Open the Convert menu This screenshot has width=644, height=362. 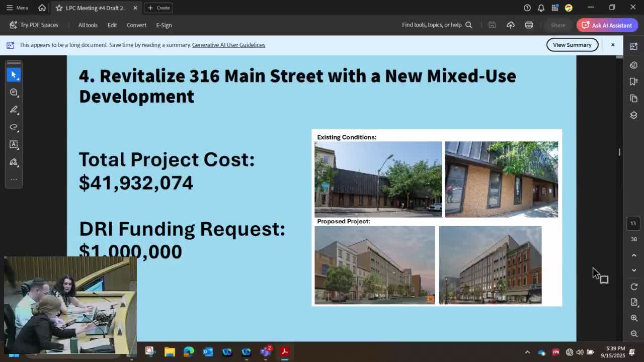coord(136,25)
